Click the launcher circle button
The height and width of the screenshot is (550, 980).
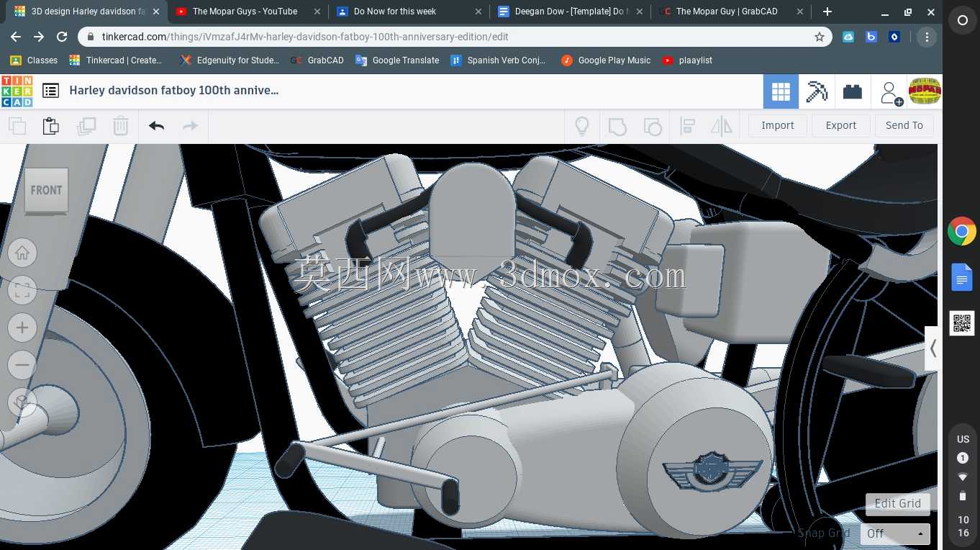[963, 21]
